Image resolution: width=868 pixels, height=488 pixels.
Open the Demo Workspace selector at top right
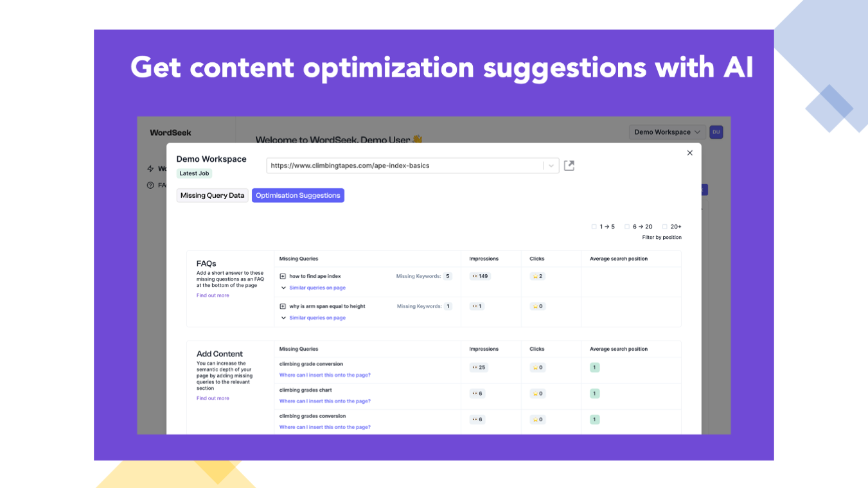click(x=667, y=132)
